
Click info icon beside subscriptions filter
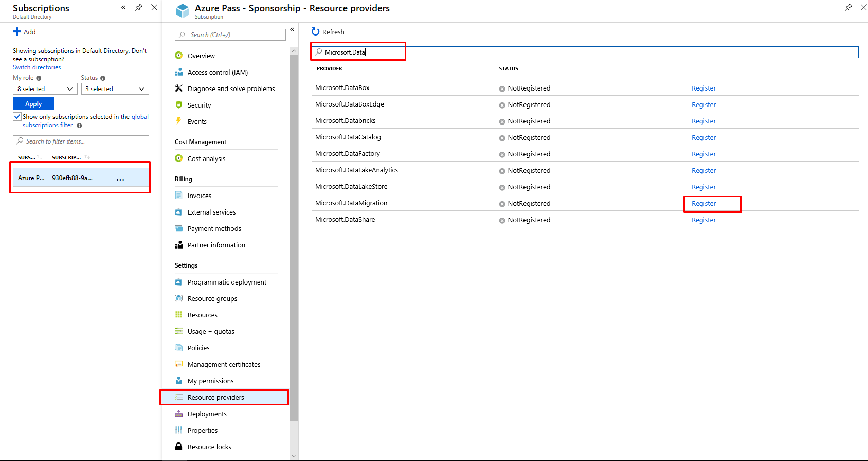point(79,126)
